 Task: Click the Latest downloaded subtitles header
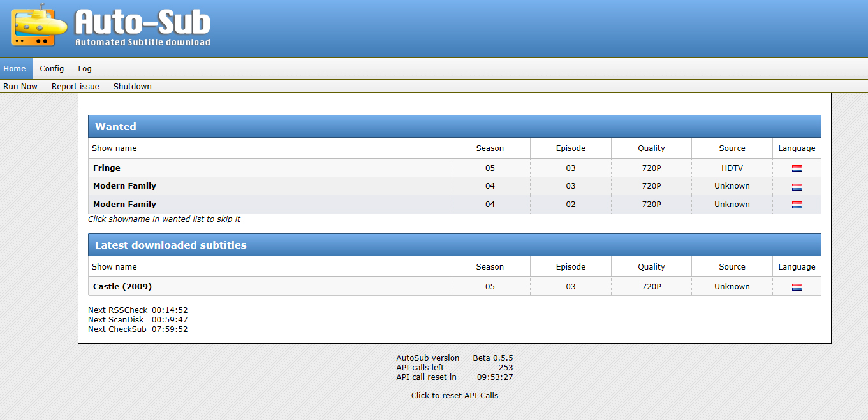[x=170, y=245]
